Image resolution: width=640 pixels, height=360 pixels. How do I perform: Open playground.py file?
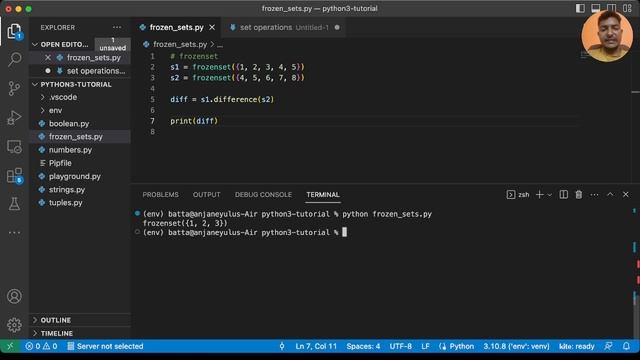[x=75, y=176]
